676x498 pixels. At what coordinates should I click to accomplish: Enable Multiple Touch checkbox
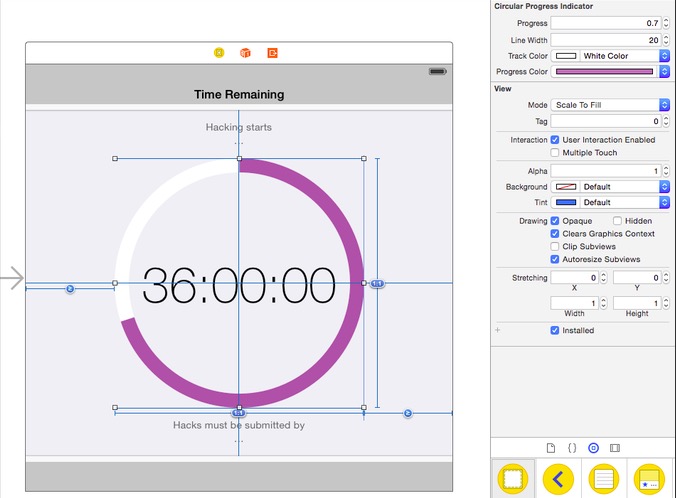point(555,153)
